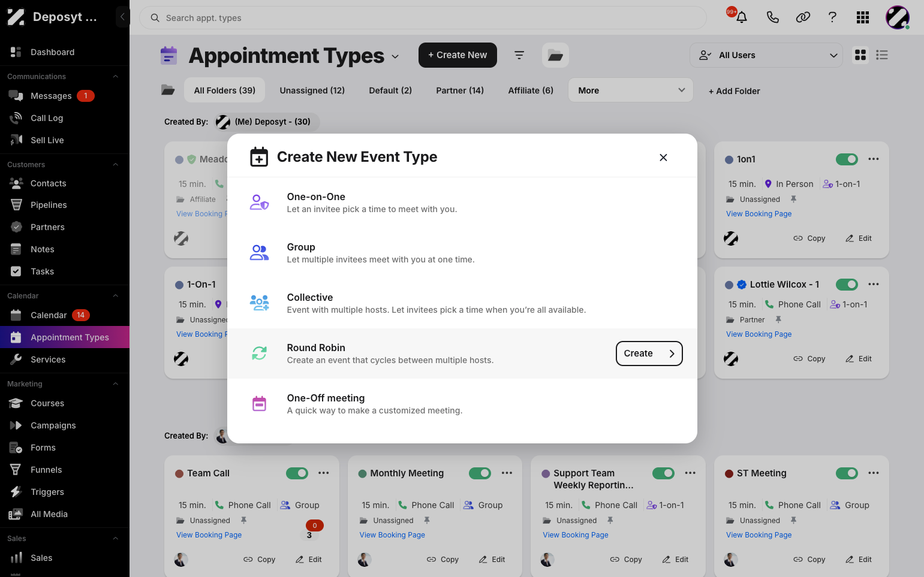Select the Partner (14) folder tab
The height and width of the screenshot is (577, 924).
(460, 90)
